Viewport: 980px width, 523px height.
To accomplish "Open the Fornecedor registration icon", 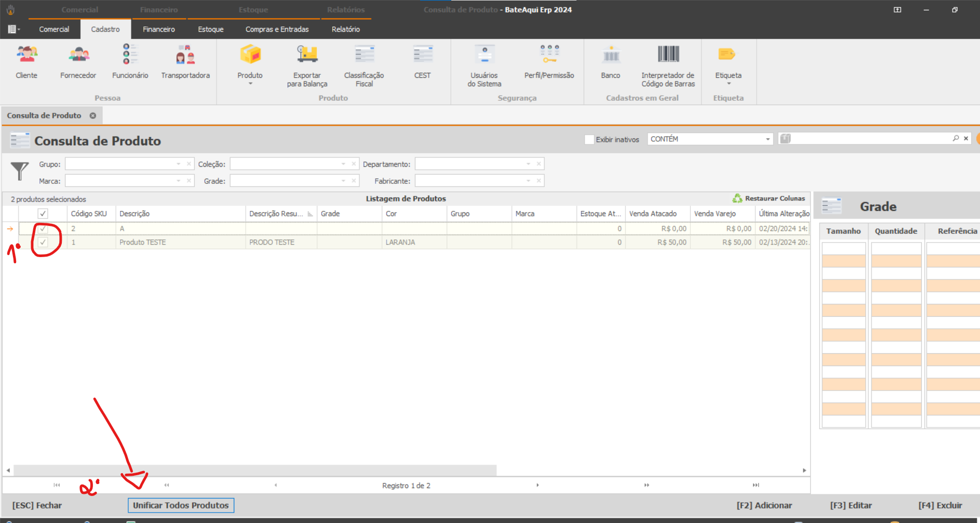I will [x=78, y=54].
